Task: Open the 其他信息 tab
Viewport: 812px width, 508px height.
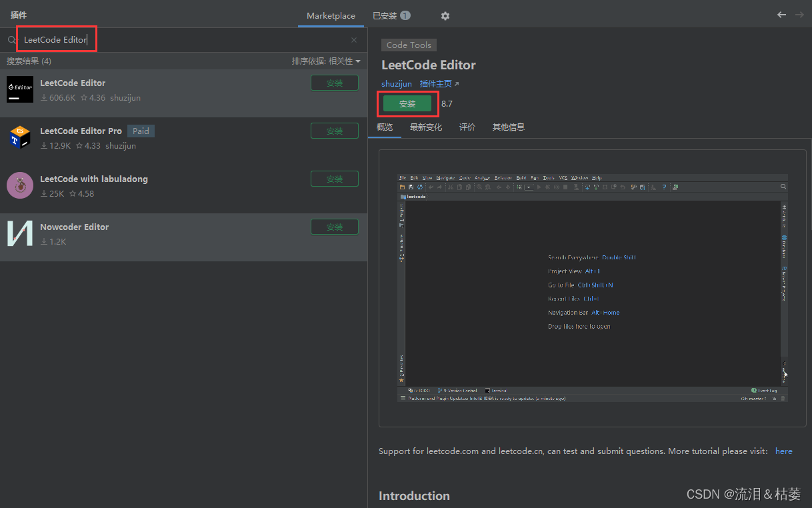Action: (509, 127)
